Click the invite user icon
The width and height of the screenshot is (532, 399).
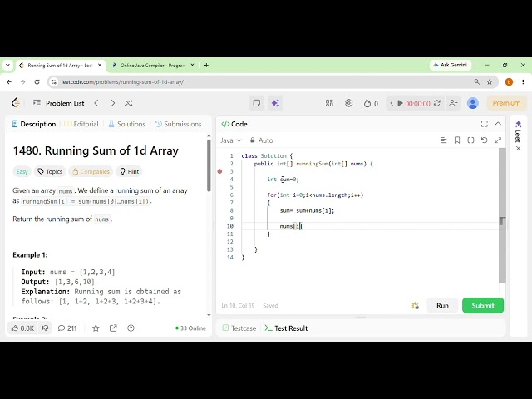pyautogui.click(x=453, y=103)
